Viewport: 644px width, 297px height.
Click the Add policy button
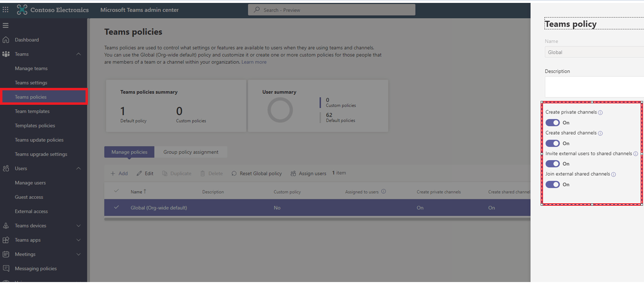pos(119,173)
